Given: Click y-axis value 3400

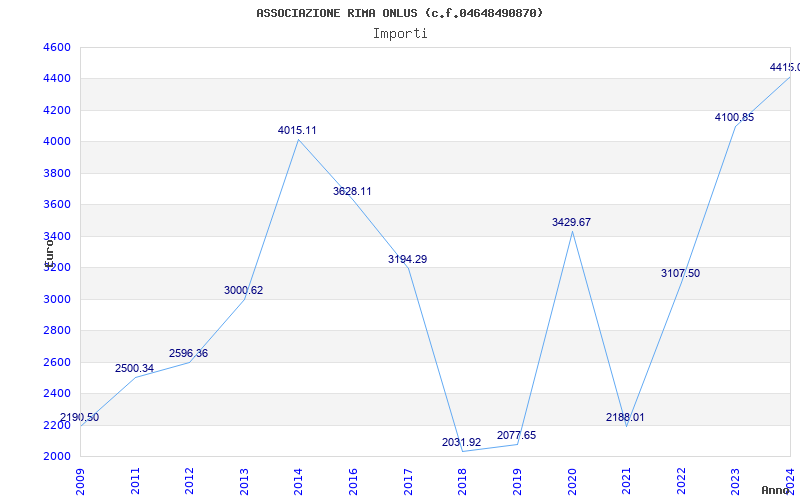Looking at the screenshot, I should (x=57, y=236).
